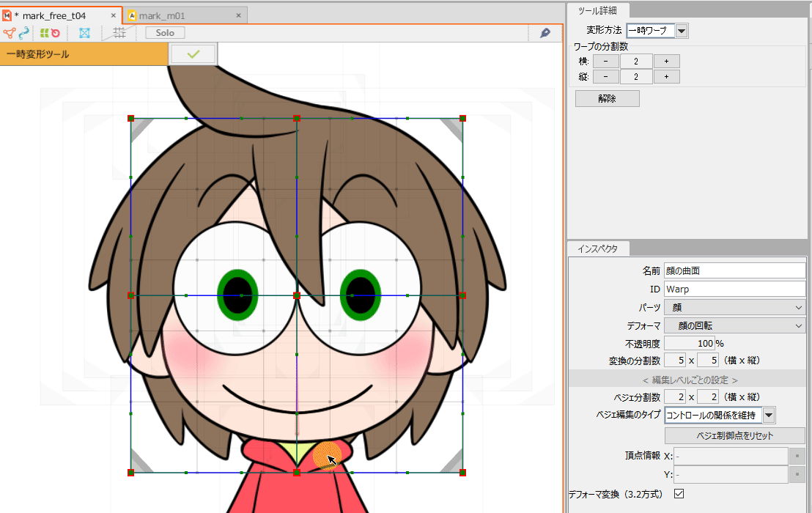
Task: Click the red node-graph icon in canvas toolbar
Action: 10,33
